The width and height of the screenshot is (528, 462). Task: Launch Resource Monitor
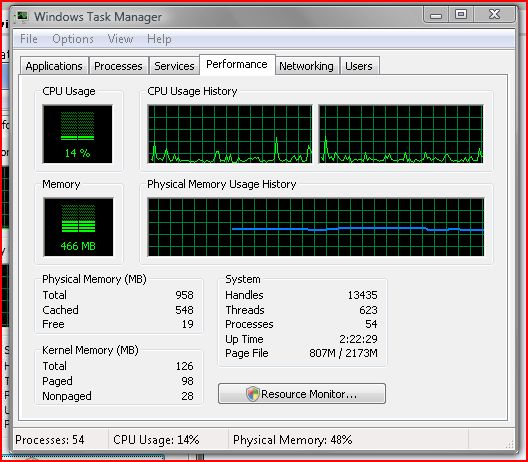(x=302, y=394)
